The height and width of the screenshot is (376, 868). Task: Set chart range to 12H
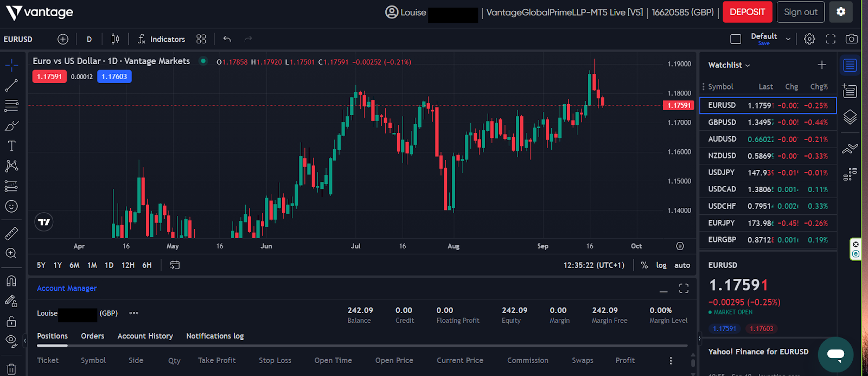pos(128,265)
